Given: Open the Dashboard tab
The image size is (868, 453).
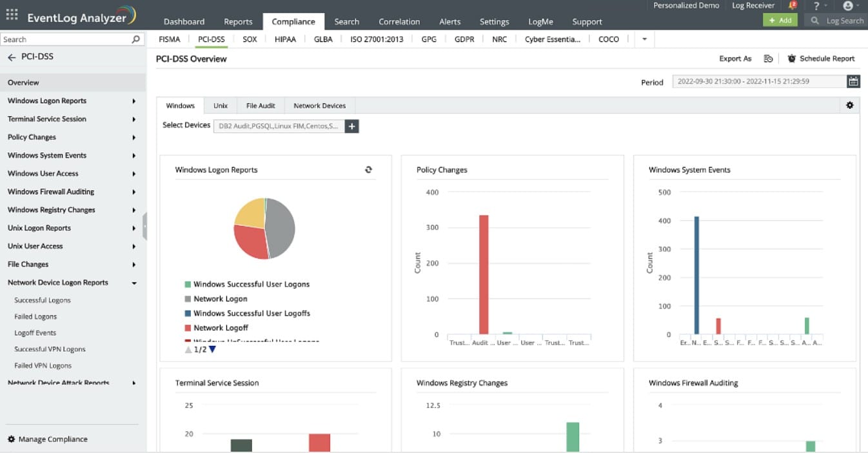Looking at the screenshot, I should pos(184,21).
